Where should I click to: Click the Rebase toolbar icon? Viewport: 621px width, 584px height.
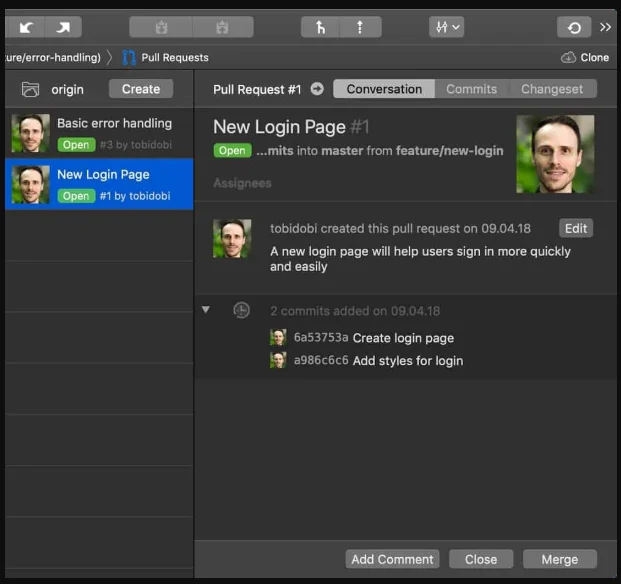pyautogui.click(x=360, y=27)
